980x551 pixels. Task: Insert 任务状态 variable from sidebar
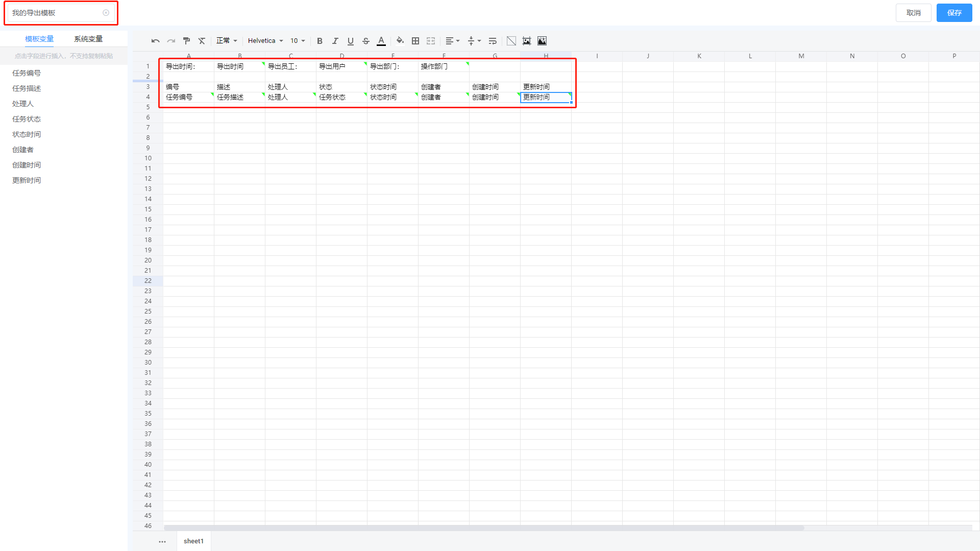click(27, 119)
